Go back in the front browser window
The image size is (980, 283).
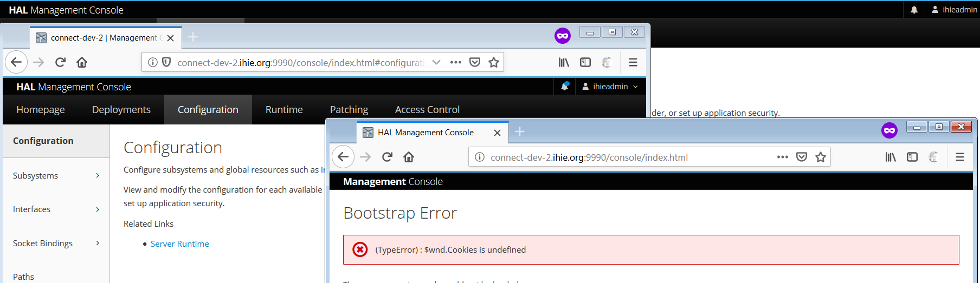(343, 157)
